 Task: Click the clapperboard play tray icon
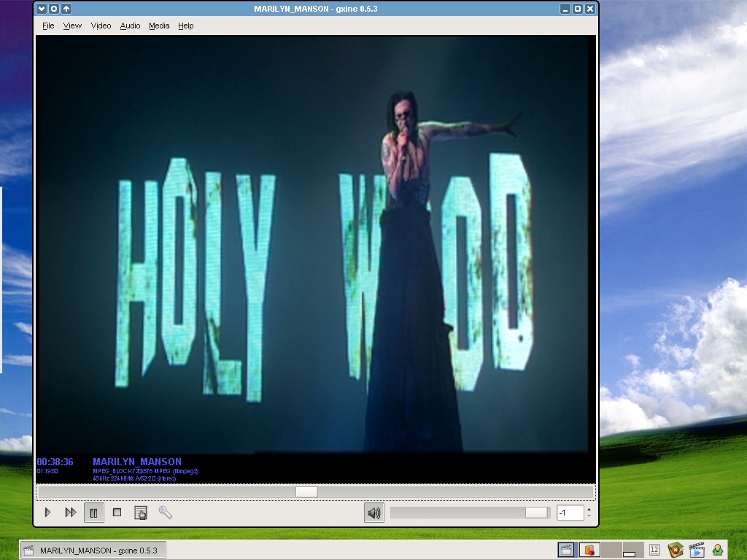pyautogui.click(x=697, y=550)
